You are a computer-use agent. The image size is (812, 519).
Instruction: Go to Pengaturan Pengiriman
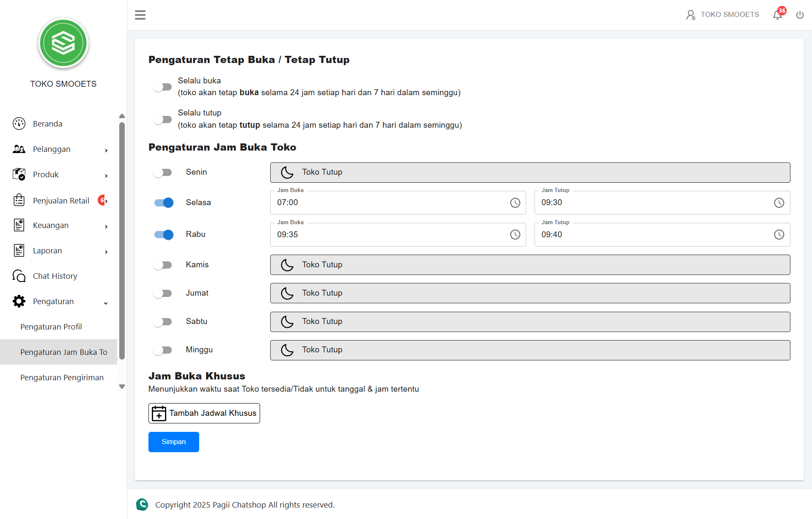[62, 378]
